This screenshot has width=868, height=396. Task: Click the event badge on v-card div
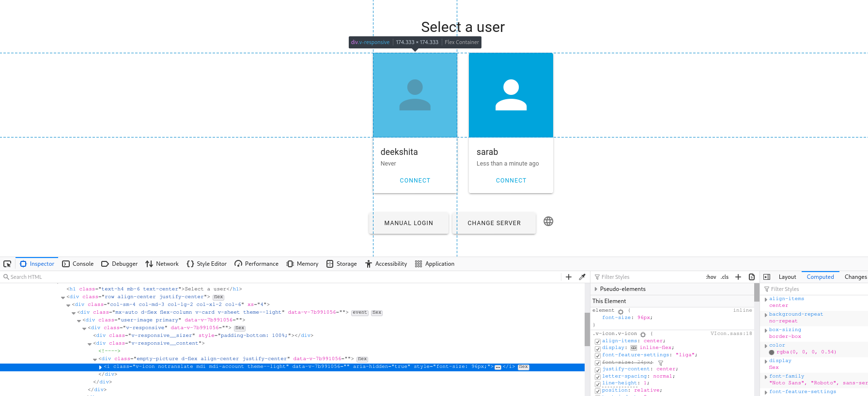tap(359, 313)
